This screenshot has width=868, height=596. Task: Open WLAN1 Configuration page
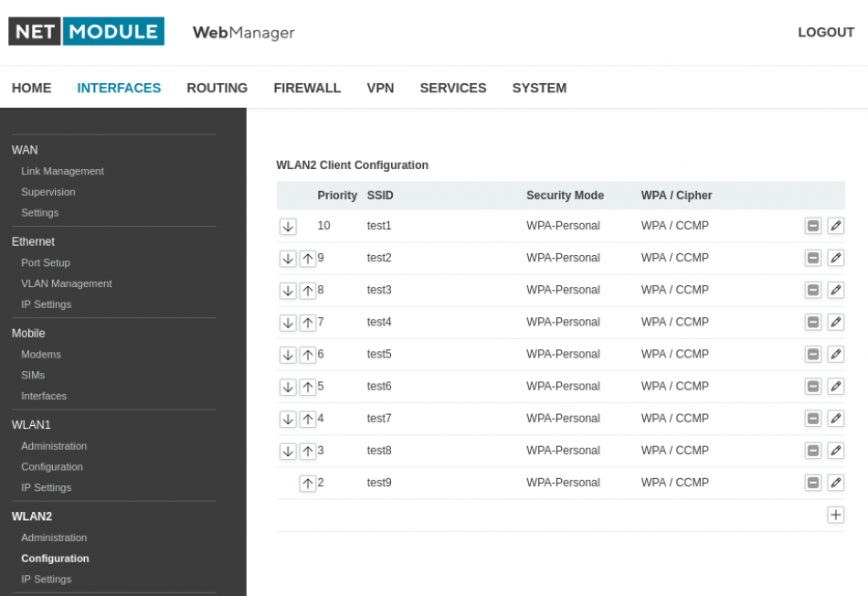[x=52, y=467]
